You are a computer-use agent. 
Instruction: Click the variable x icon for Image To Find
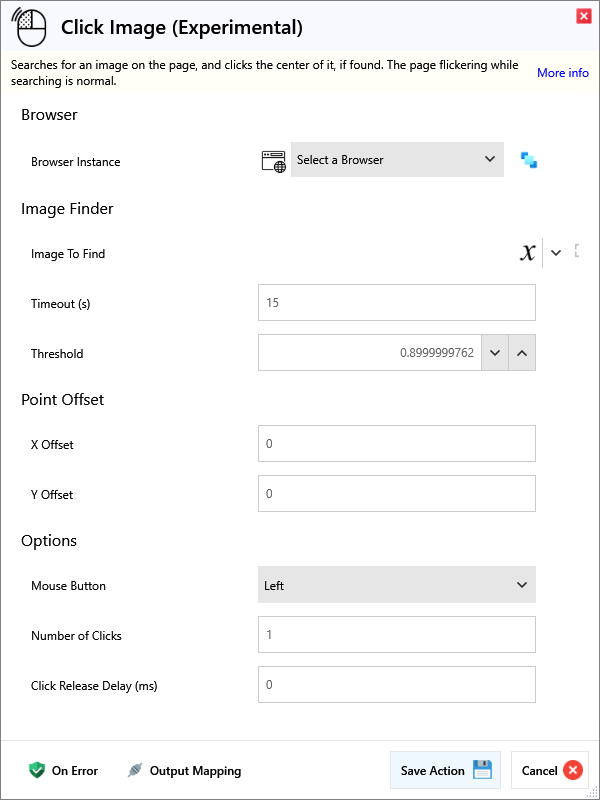click(527, 253)
